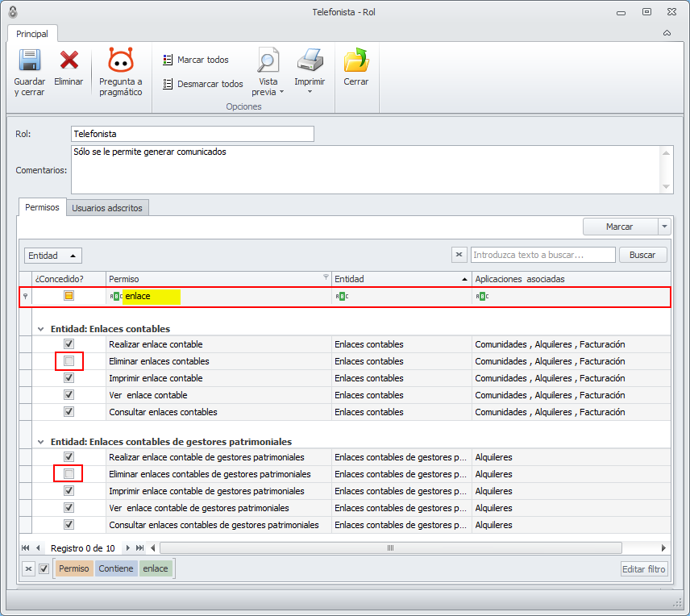Clear the search box with the X button

coord(459,255)
